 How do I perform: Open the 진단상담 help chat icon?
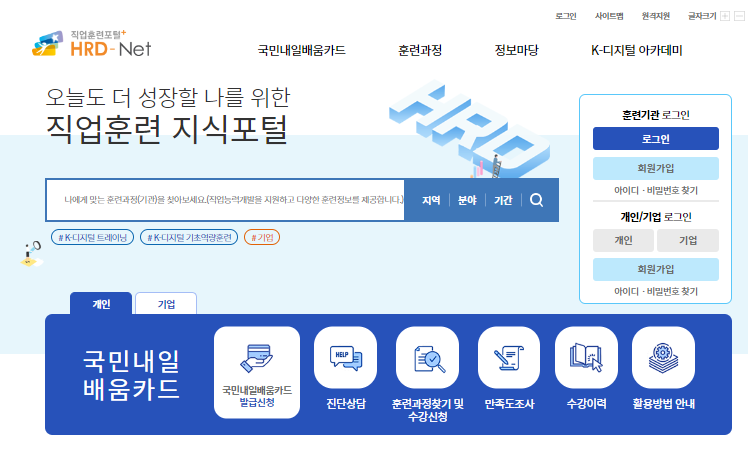(345, 358)
